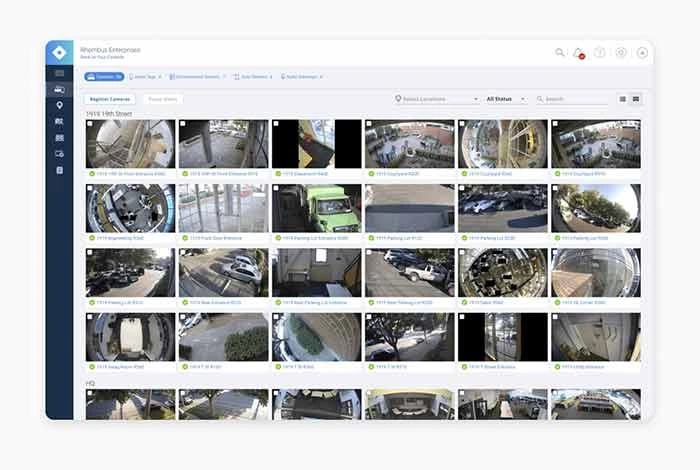
Task: Click the Rhombus Enterprises title text
Action: (x=110, y=50)
